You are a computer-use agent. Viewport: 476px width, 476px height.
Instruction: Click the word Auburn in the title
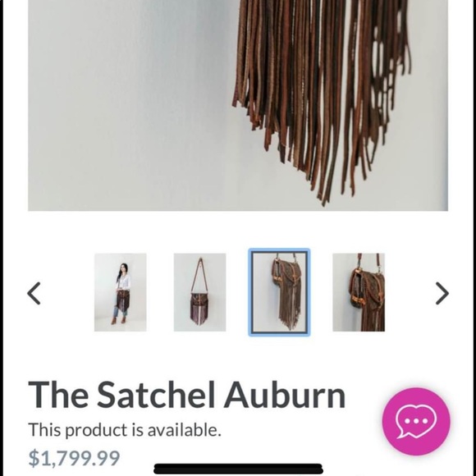[x=285, y=395]
